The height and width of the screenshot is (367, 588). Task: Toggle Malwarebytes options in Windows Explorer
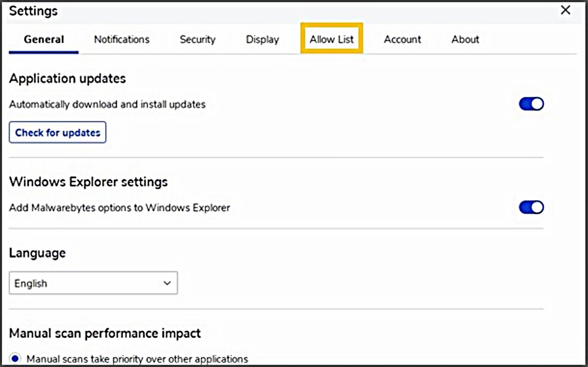[x=531, y=207]
